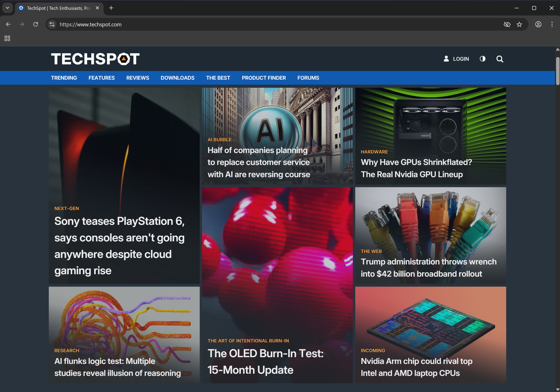Reload the page with the refresh icon
The width and height of the screenshot is (560, 392).
point(36,24)
